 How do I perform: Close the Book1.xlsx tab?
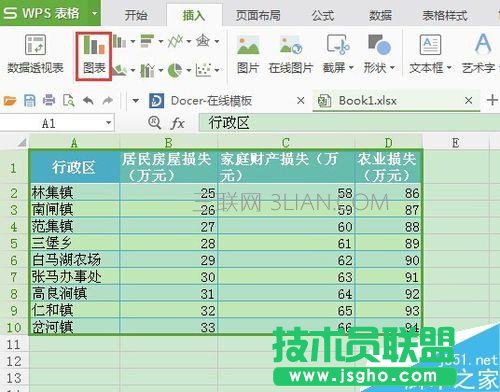coord(468,100)
